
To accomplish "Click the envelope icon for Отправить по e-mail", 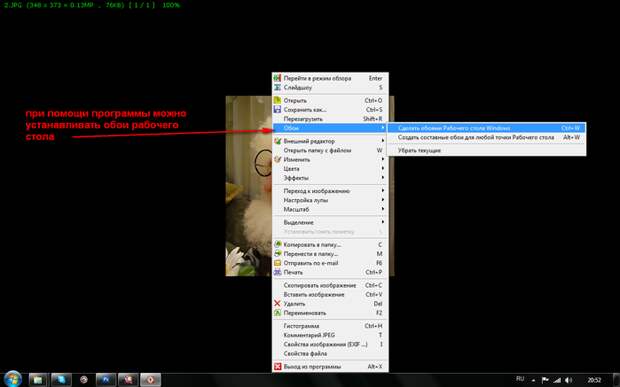I will click(x=278, y=263).
